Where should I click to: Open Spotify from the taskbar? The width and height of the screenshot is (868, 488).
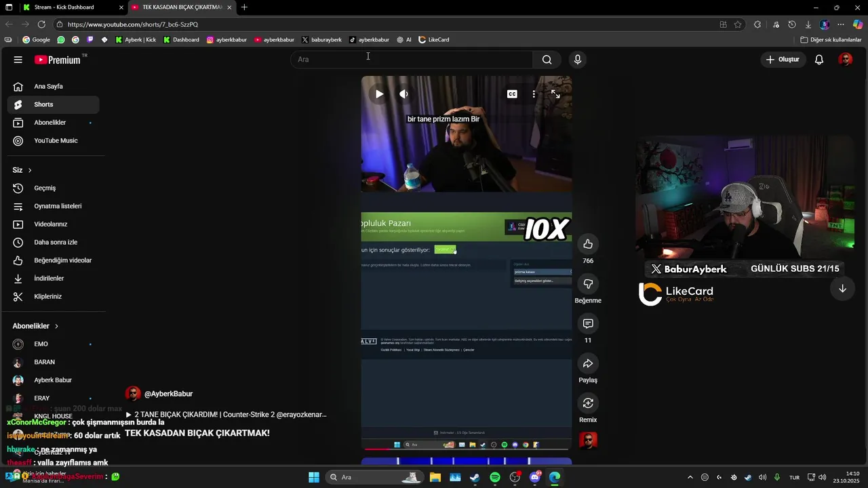click(495, 477)
